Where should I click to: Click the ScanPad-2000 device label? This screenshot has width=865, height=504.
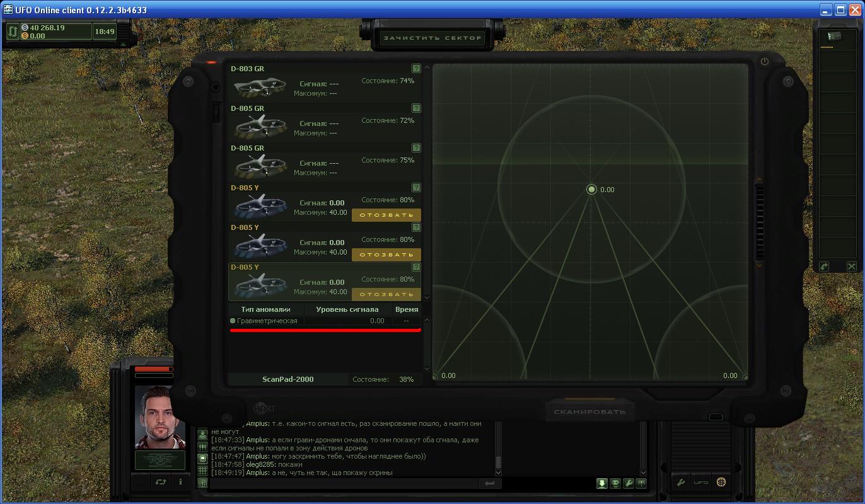(287, 379)
